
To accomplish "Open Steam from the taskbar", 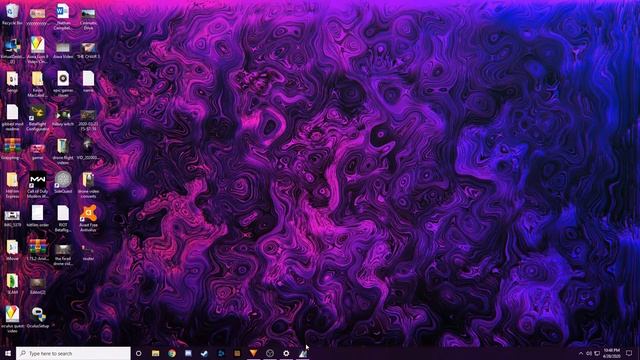I will [x=204, y=353].
